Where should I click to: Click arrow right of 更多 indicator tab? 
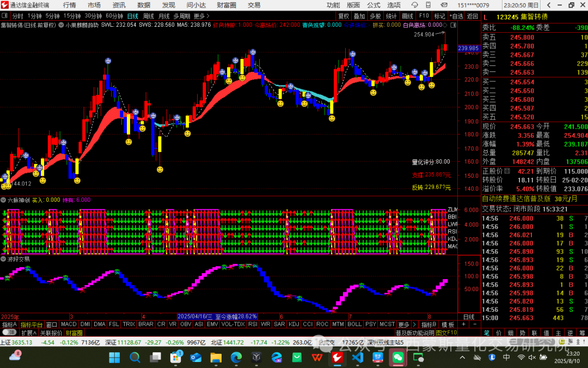click(x=414, y=324)
